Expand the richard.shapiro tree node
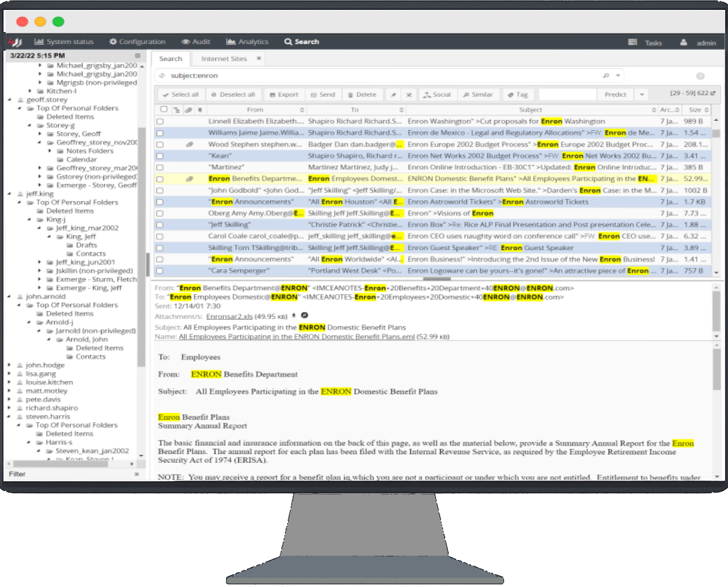The image size is (728, 587). pos(9,408)
